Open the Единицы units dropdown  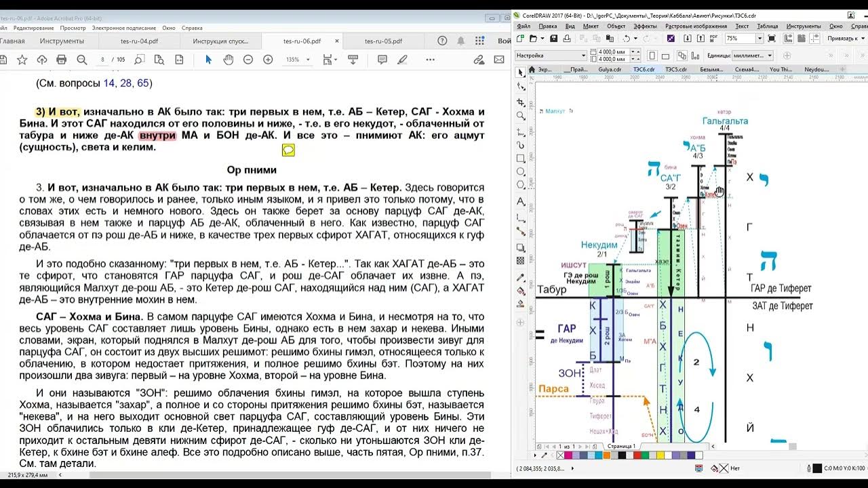[x=752, y=56]
